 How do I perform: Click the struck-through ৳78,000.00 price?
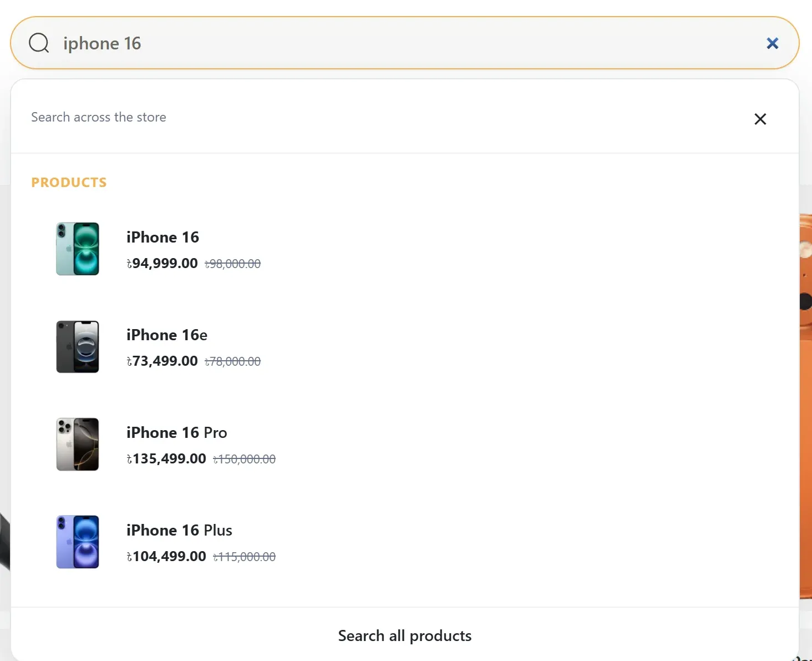[233, 361]
